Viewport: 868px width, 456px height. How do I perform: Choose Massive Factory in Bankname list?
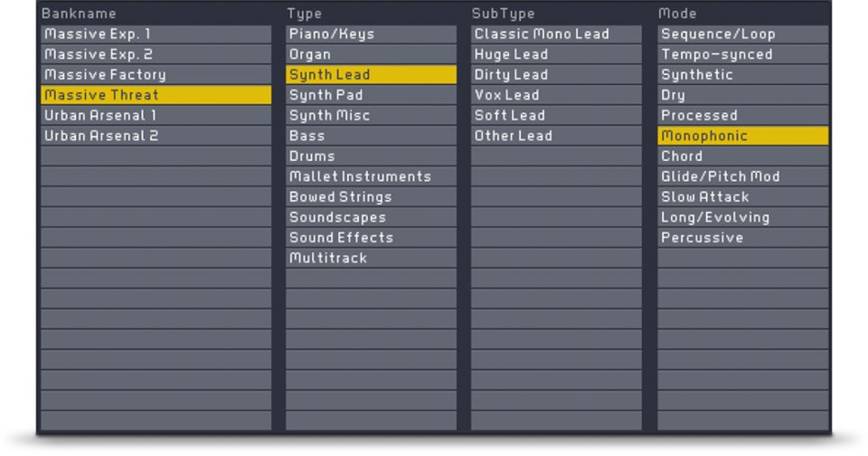tap(156, 75)
